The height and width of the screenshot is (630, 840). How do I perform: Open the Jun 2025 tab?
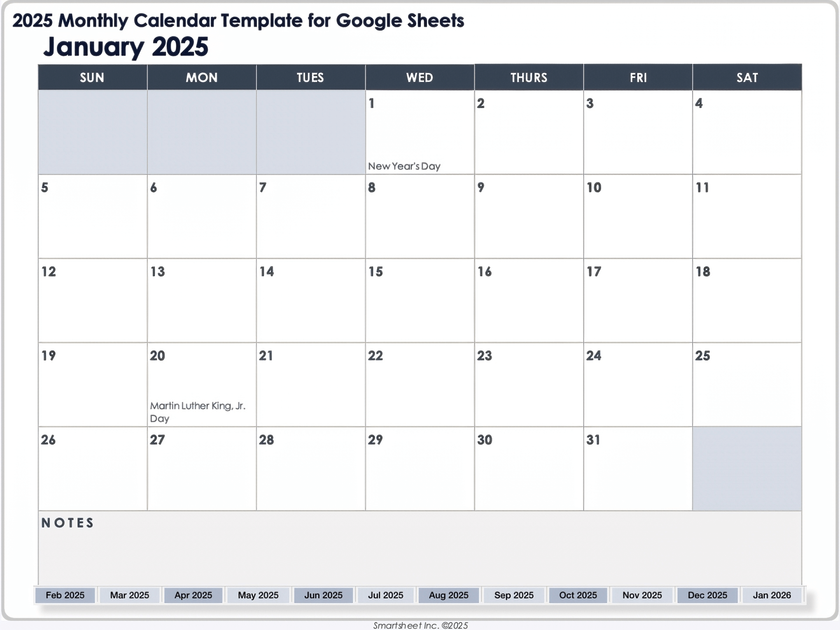(x=323, y=595)
